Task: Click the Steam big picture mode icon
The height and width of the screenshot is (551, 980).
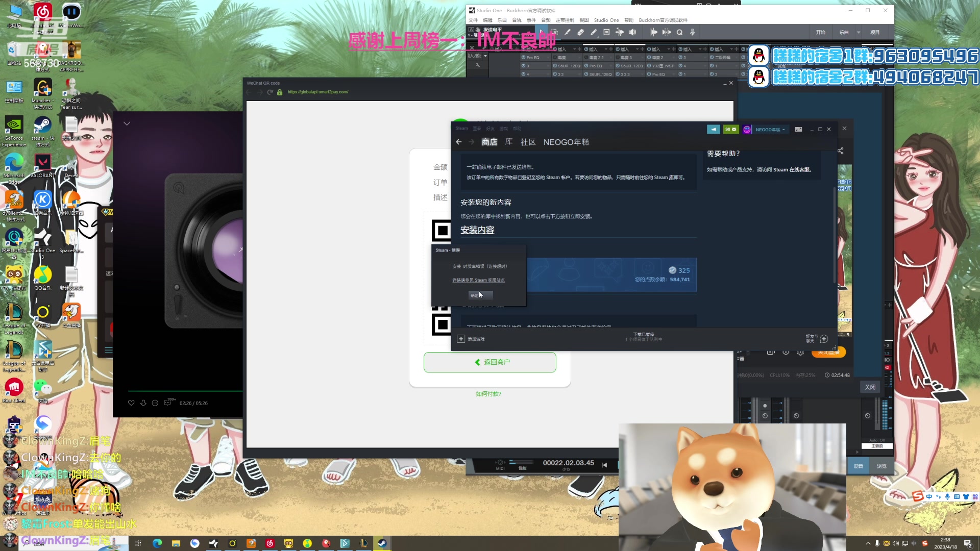Action: tap(798, 130)
